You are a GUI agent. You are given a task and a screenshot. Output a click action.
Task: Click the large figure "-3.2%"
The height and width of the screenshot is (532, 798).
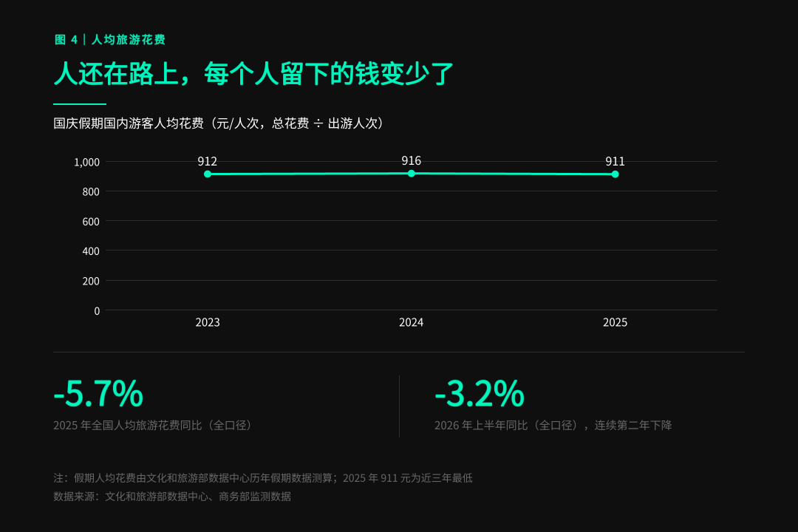click(x=480, y=393)
